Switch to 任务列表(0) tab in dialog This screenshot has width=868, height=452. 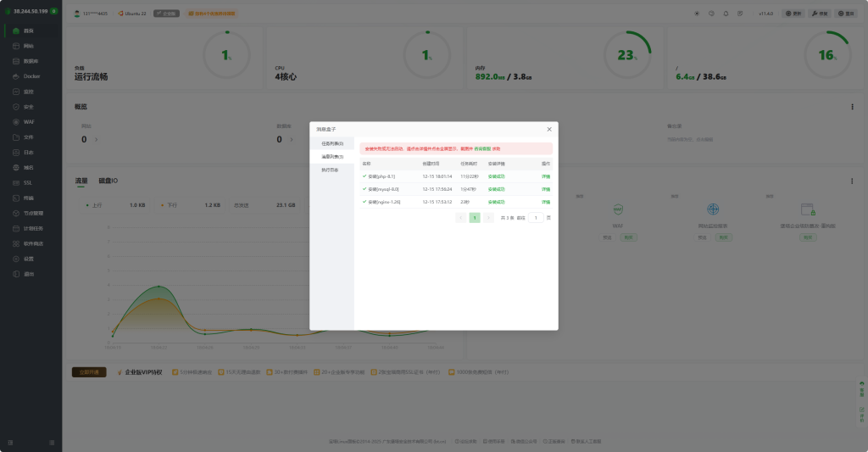[x=332, y=143]
